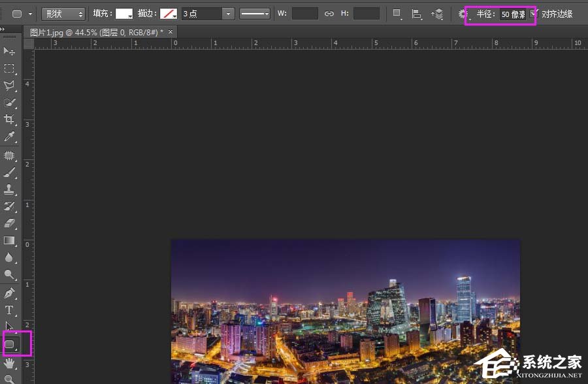Select the Move tool
The width and height of the screenshot is (588, 384).
(10, 52)
